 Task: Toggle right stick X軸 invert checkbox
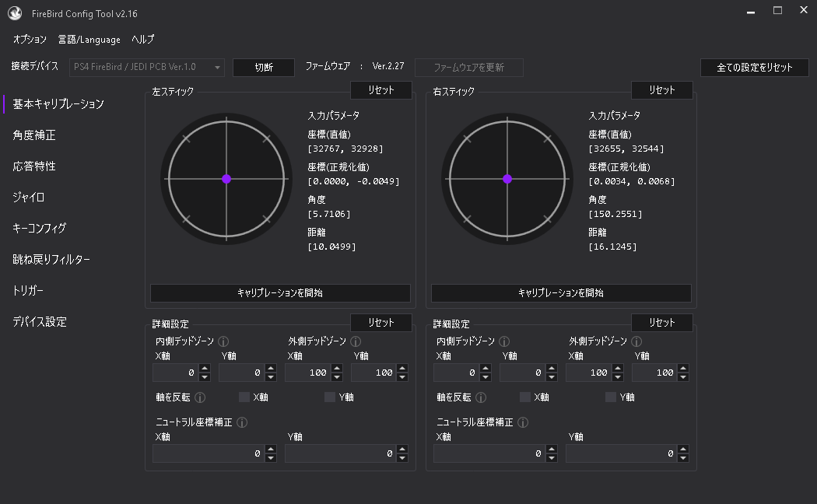pyautogui.click(x=525, y=397)
